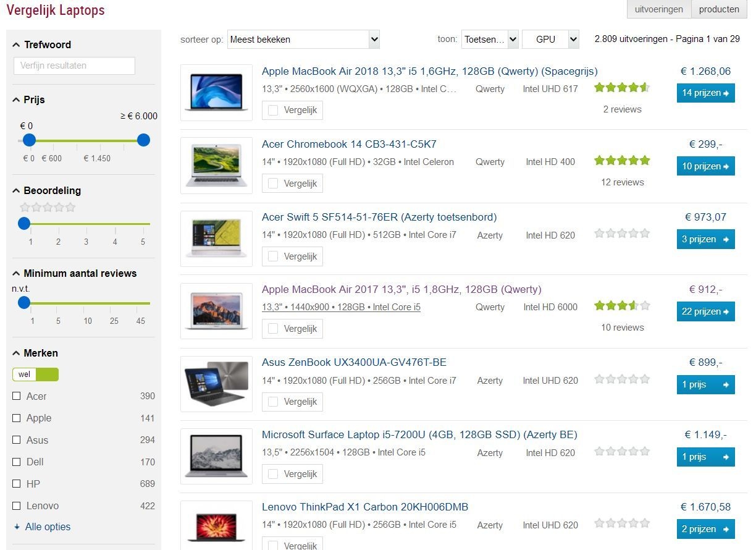The height and width of the screenshot is (550, 756).
Task: Open Acer Chromebook 14 product thumbnail
Action: pyautogui.click(x=216, y=166)
